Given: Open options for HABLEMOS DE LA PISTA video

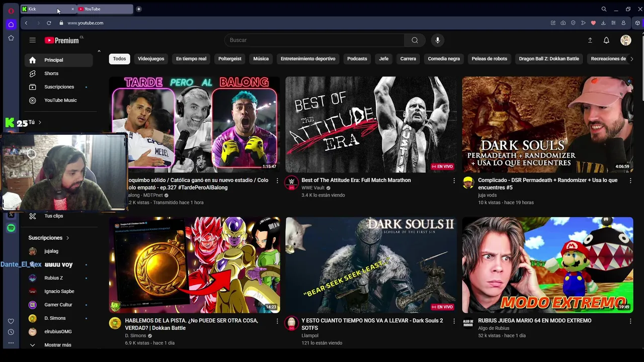Looking at the screenshot, I should [277, 321].
